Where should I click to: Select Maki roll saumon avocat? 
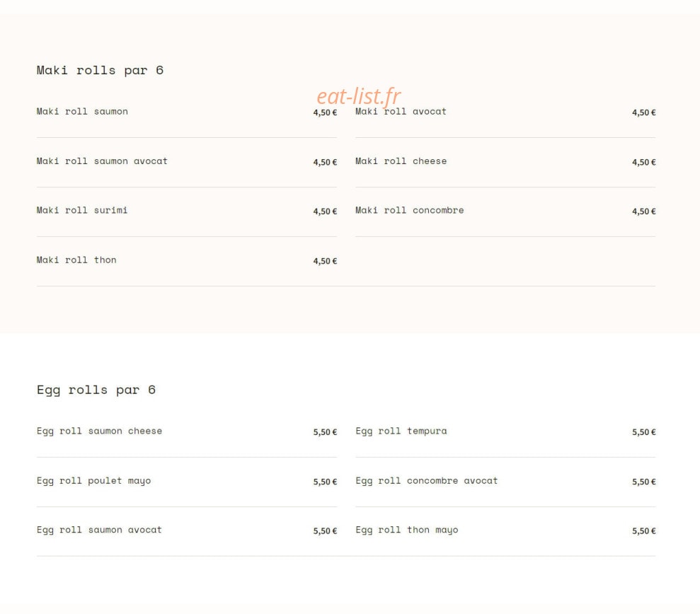(x=102, y=161)
